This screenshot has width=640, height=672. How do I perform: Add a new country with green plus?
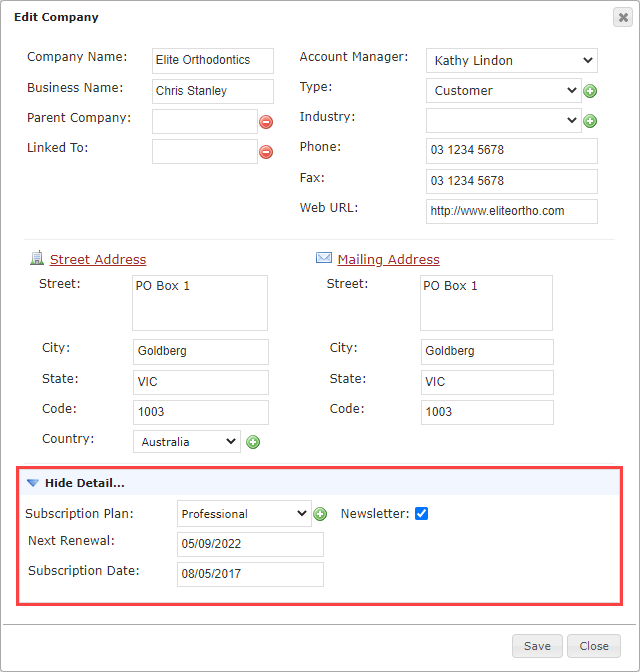pyautogui.click(x=253, y=442)
